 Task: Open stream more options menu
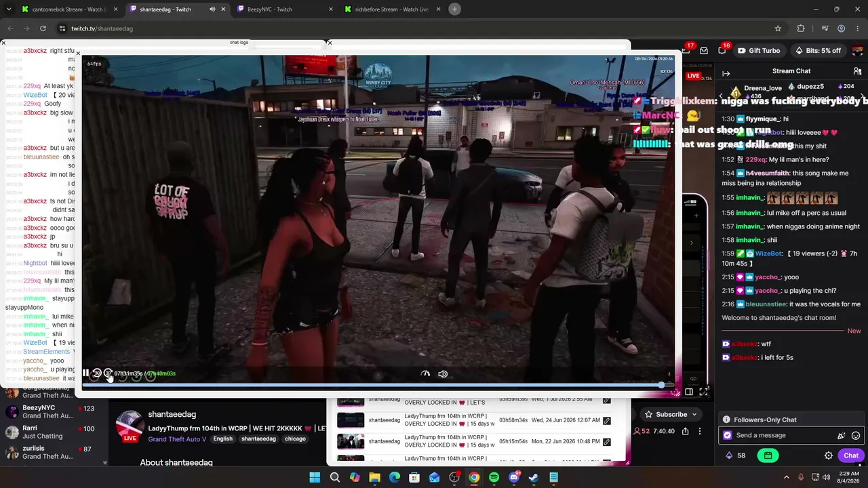700,431
